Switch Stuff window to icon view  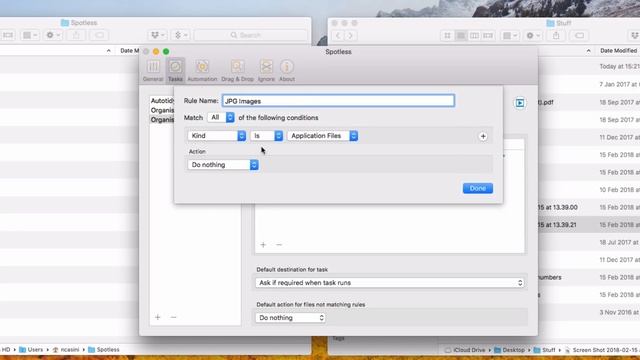(x=447, y=36)
